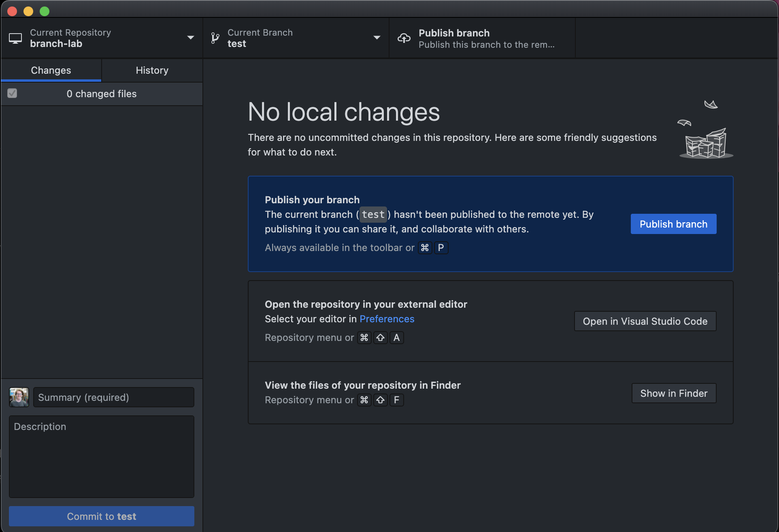Click inside the Description text area
Screen dimensions: 779x532
pyautogui.click(x=101, y=456)
